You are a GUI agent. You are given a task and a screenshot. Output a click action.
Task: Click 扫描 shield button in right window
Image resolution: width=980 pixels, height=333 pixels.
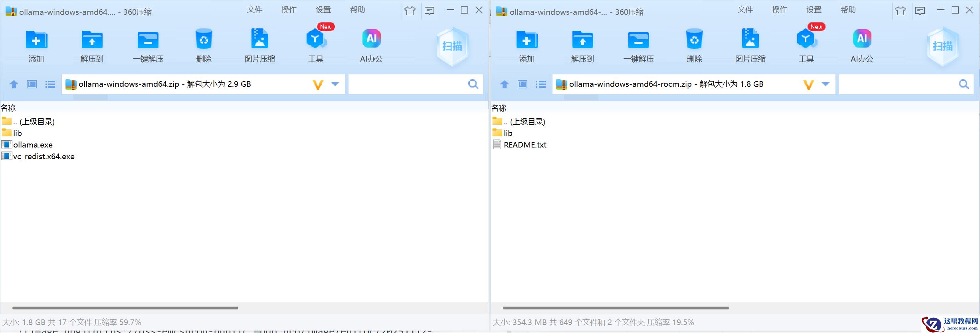[x=943, y=46]
